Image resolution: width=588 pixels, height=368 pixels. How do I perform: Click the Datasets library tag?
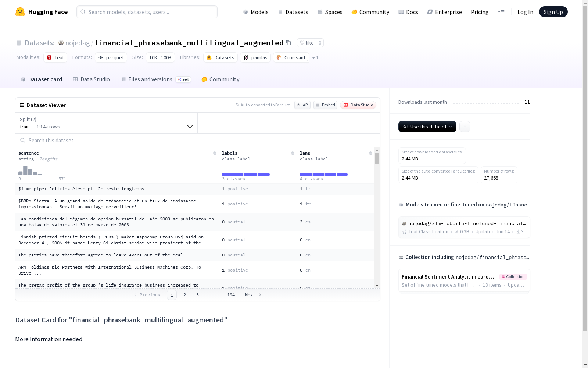220,57
